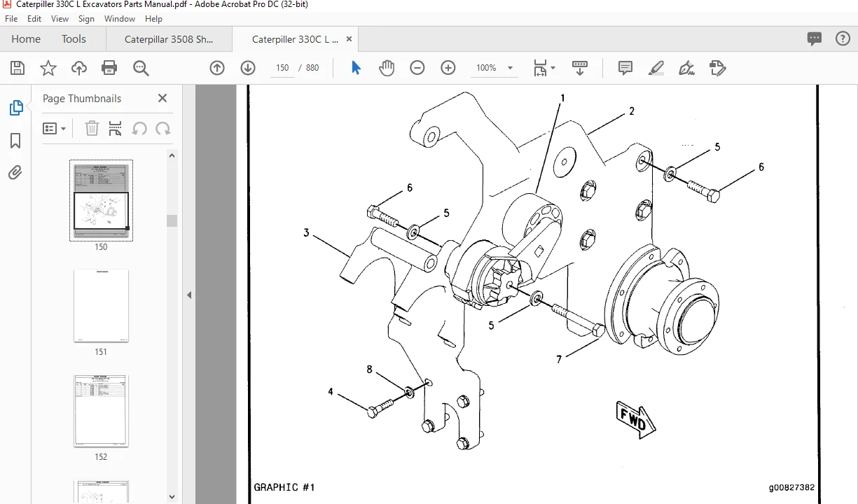Open the Find text magnifier tool

[x=141, y=68]
